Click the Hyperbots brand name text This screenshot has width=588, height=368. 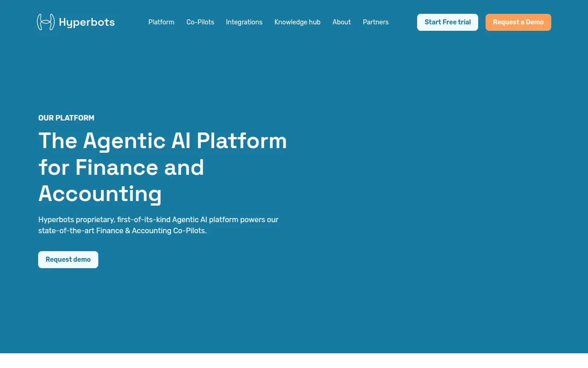click(87, 22)
